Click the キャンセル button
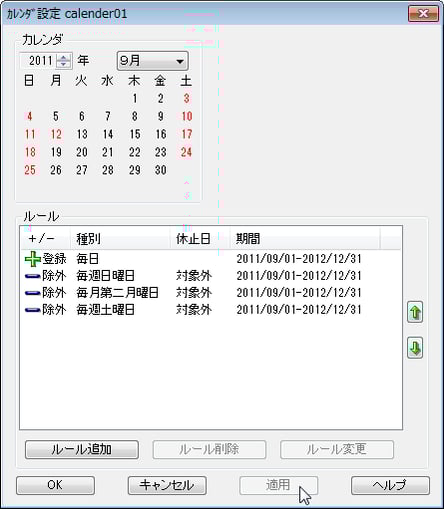This screenshot has height=509, width=444. [x=167, y=485]
